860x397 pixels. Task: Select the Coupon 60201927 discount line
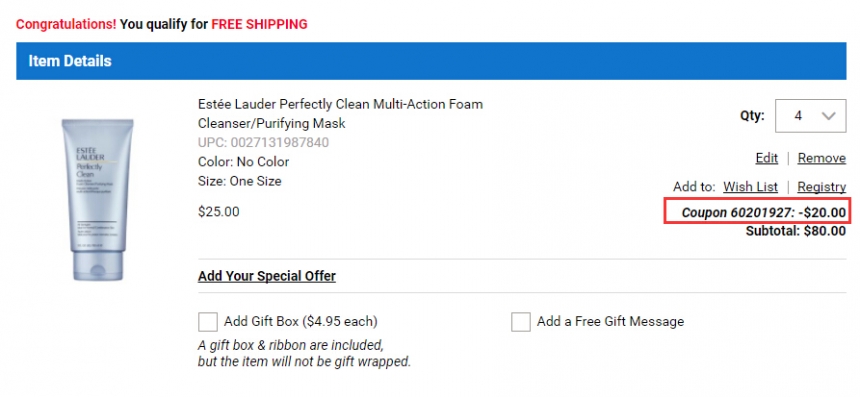tap(763, 212)
